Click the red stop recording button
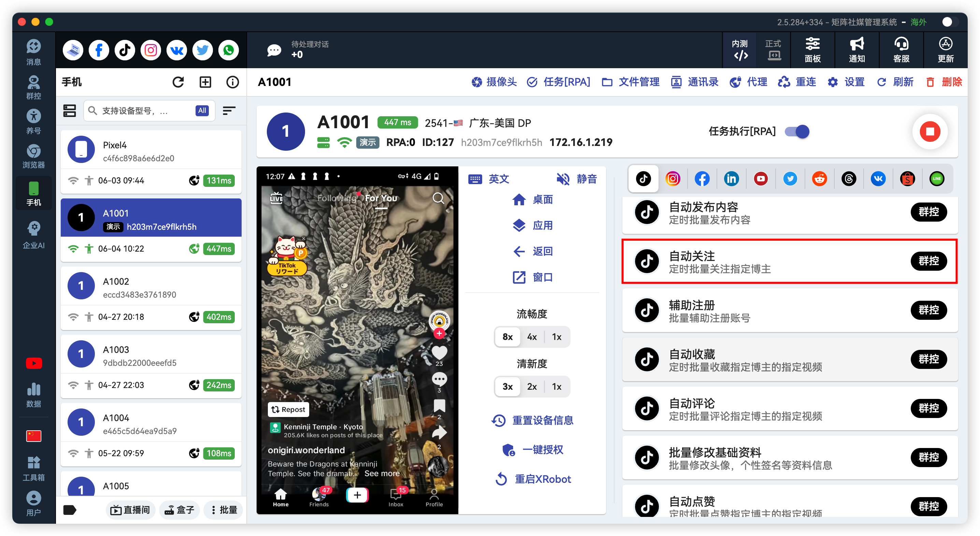 930,132
